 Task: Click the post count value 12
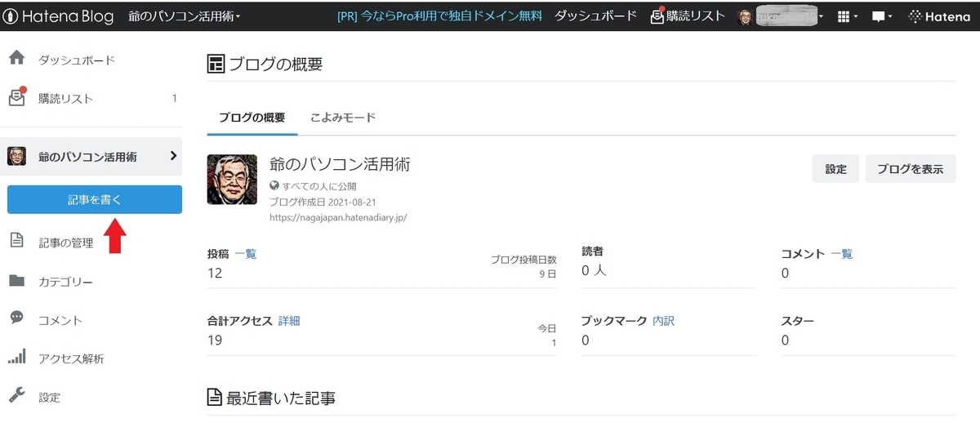click(x=215, y=273)
